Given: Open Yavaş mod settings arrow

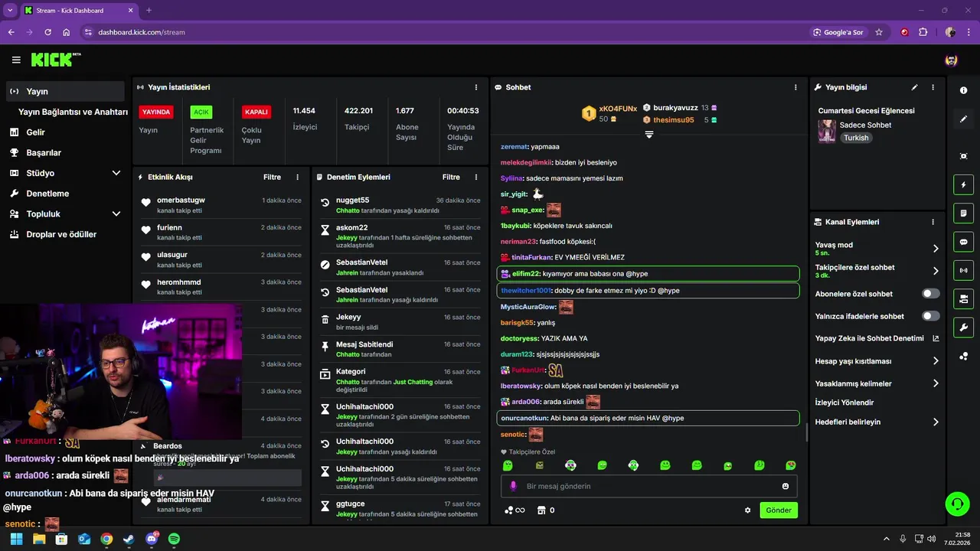Looking at the screenshot, I should 936,249.
